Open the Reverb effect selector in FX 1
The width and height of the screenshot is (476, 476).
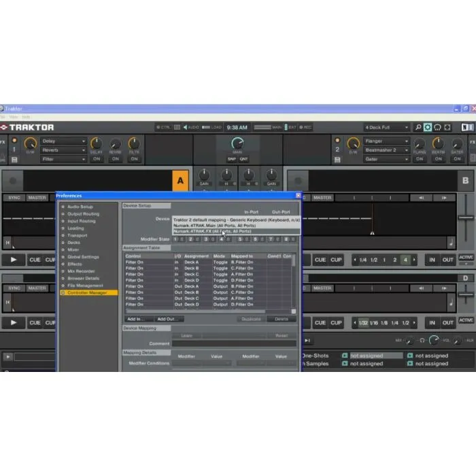[x=63, y=150]
